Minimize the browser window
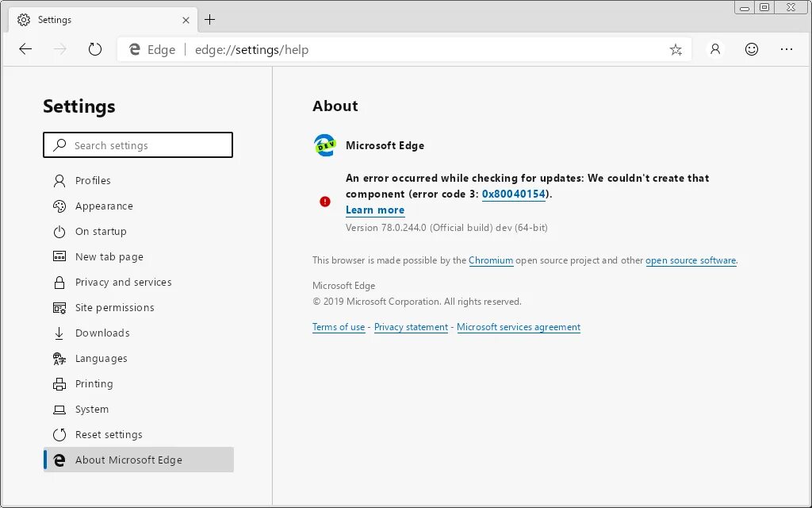 [745, 7]
